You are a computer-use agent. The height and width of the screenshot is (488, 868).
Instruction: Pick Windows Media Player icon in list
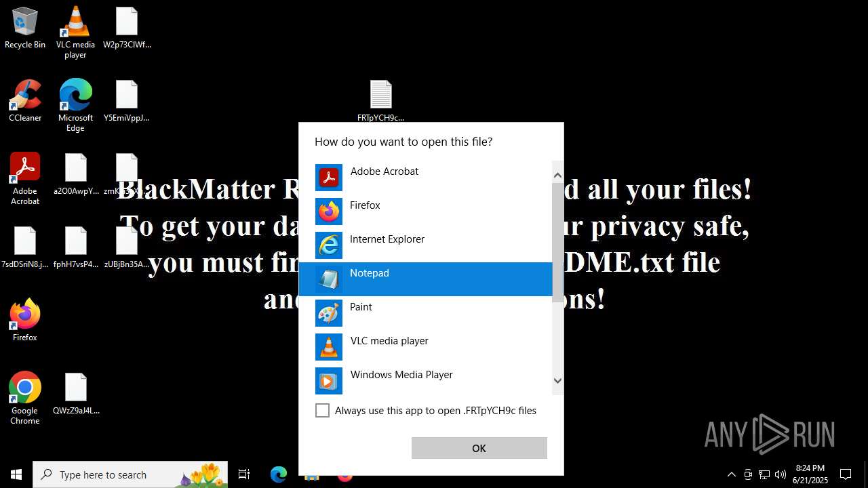point(329,381)
